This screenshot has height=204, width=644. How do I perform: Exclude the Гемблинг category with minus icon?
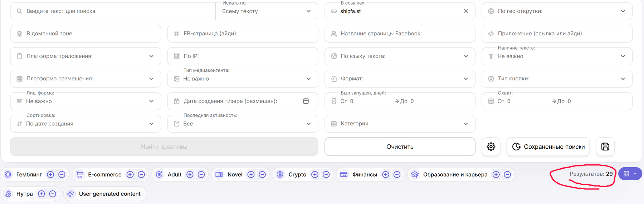62,174
